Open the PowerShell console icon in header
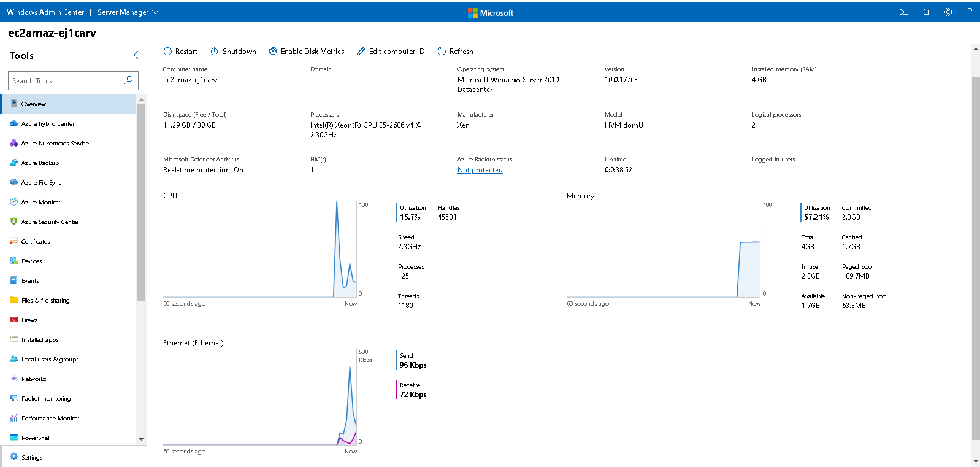The height and width of the screenshot is (467, 980). point(904,12)
